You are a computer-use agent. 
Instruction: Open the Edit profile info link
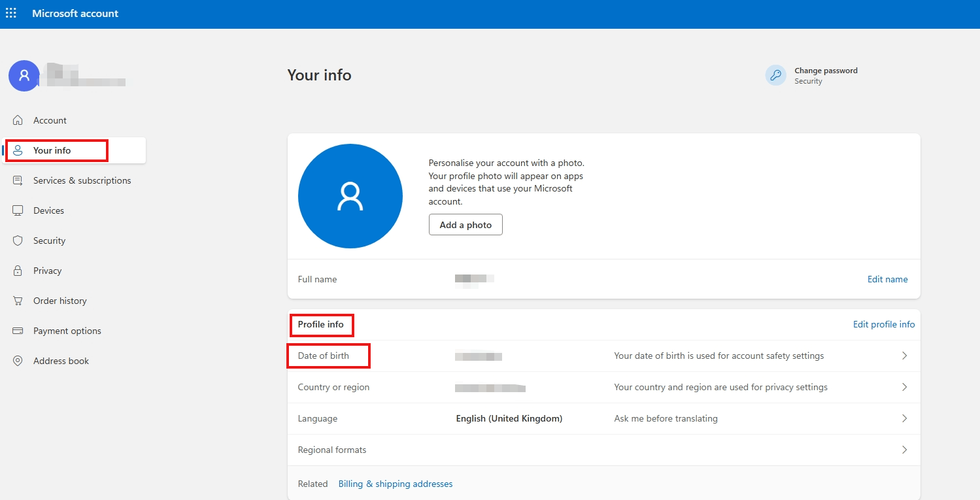point(884,324)
